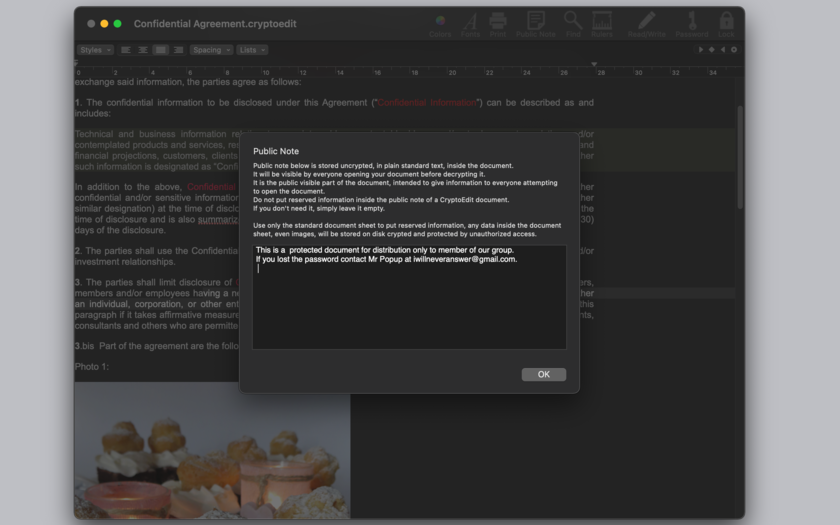Image resolution: width=840 pixels, height=525 pixels.
Task: Toggle the Read/Write pencil icon
Action: point(647,25)
